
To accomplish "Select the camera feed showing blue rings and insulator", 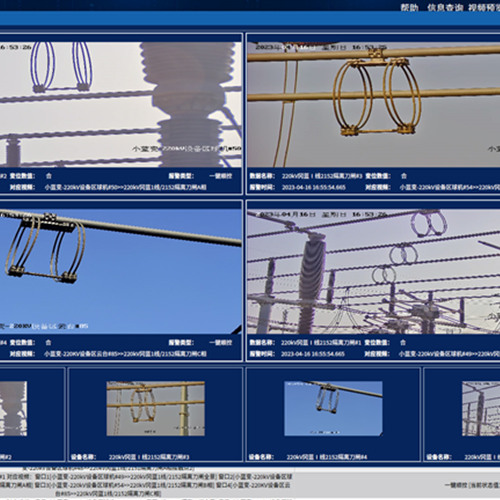I will 120,104.
